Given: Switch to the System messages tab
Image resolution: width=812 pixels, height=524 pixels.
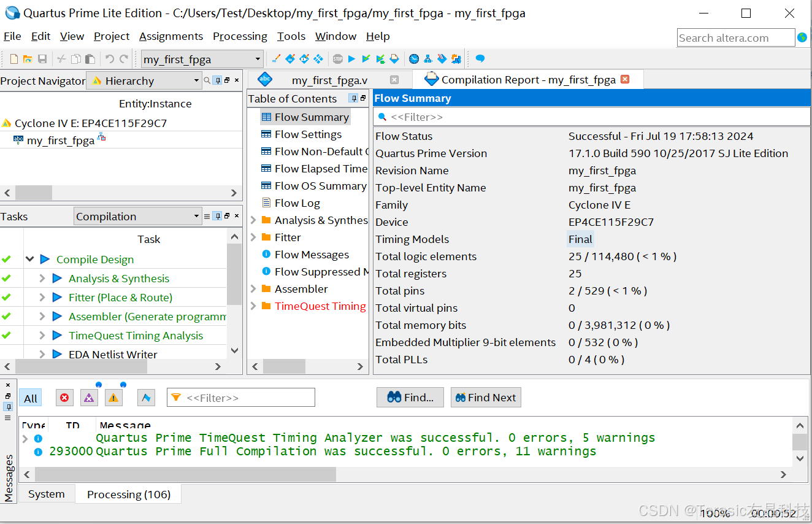Looking at the screenshot, I should pos(46,494).
